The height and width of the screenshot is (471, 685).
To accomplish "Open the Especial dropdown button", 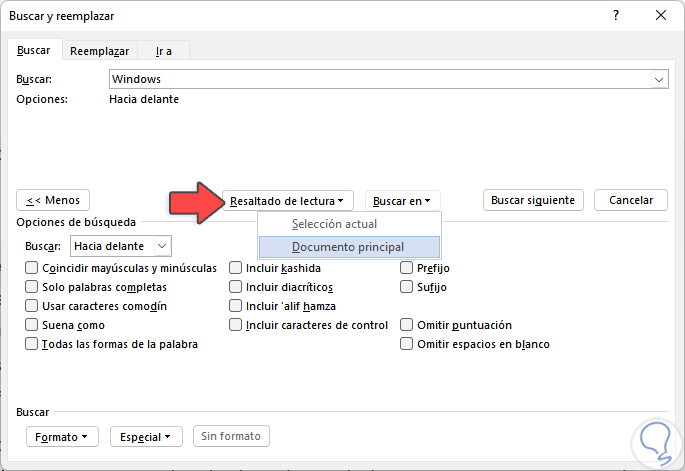I will (146, 437).
